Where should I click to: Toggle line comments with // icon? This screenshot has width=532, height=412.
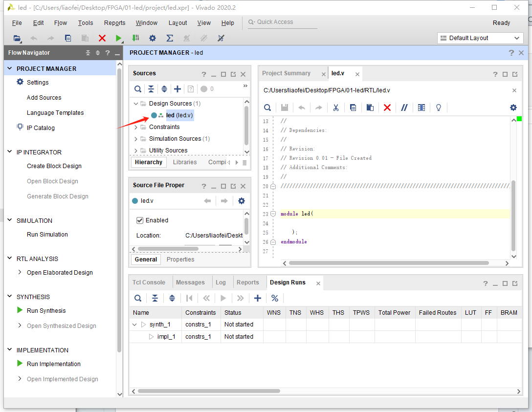pyautogui.click(x=404, y=108)
